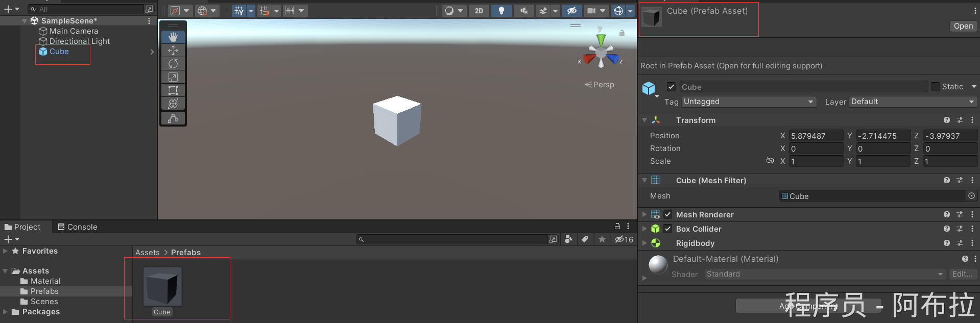This screenshot has width=980, height=323.
Task: Select the Move tool
Action: pyautogui.click(x=173, y=51)
